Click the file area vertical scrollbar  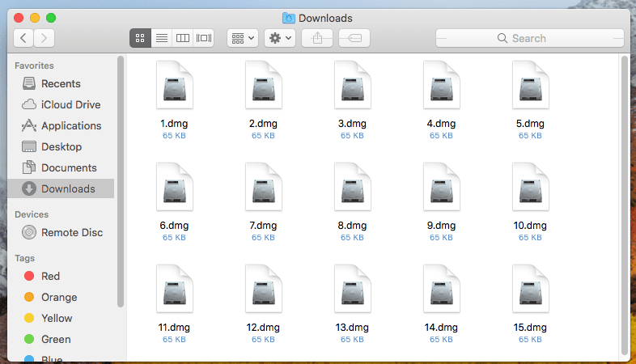[x=625, y=205]
